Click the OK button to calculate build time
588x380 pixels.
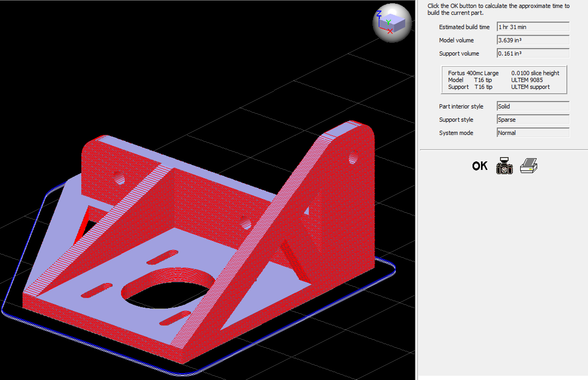(479, 166)
